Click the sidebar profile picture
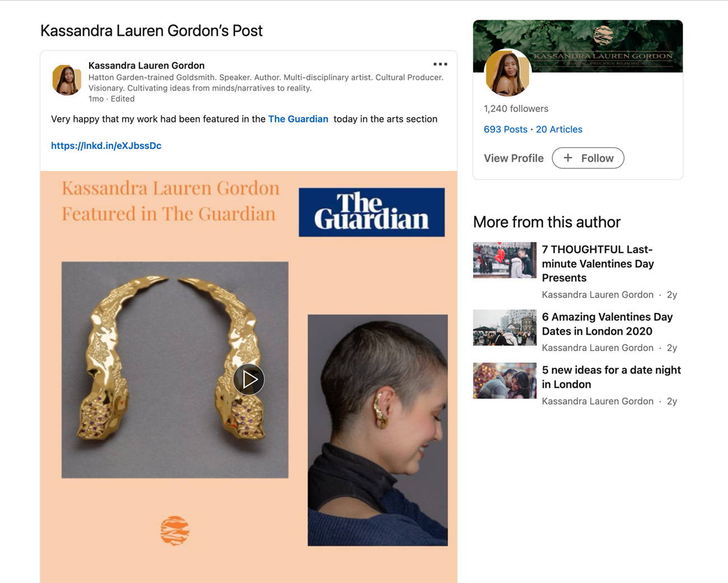The height and width of the screenshot is (583, 728). coord(507,73)
